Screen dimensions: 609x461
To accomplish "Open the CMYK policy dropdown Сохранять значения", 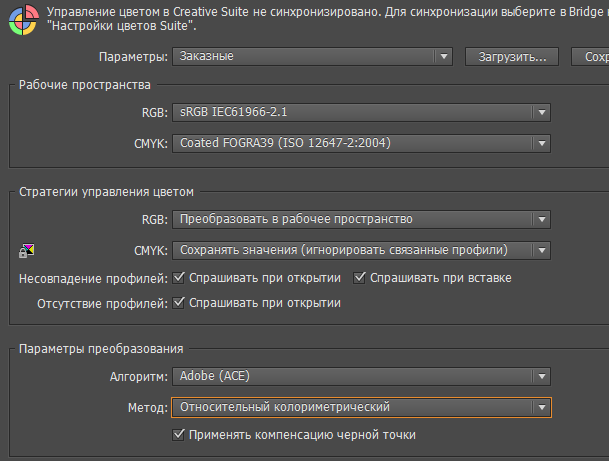I will 361,251.
